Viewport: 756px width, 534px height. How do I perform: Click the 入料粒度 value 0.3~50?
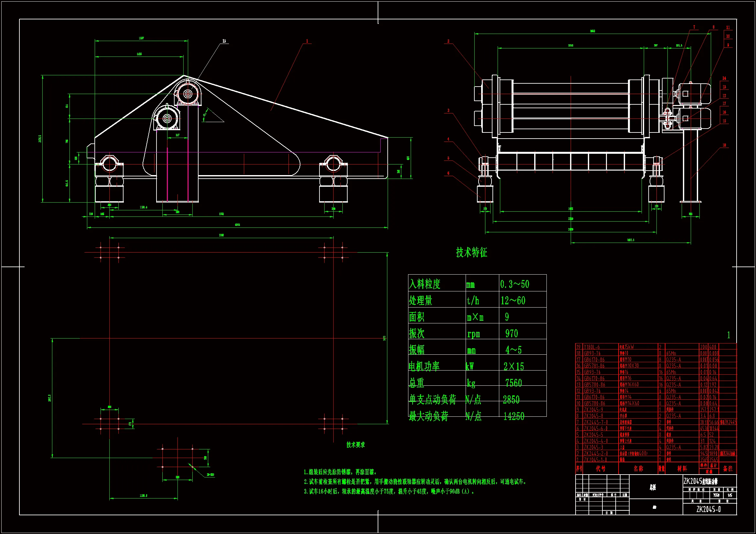click(x=514, y=284)
